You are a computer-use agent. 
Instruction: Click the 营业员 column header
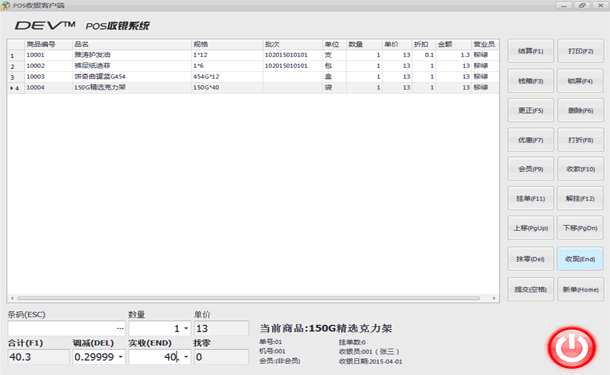(x=485, y=44)
